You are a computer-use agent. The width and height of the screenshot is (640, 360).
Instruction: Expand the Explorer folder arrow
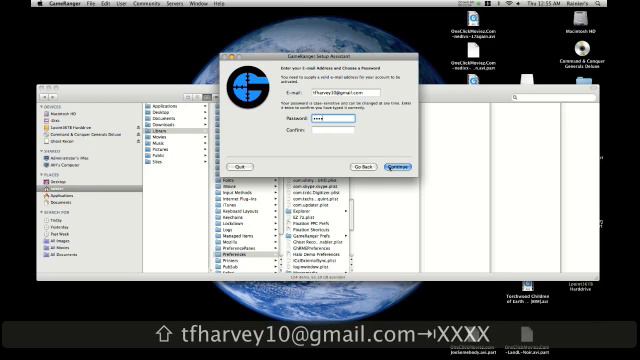tap(346, 211)
